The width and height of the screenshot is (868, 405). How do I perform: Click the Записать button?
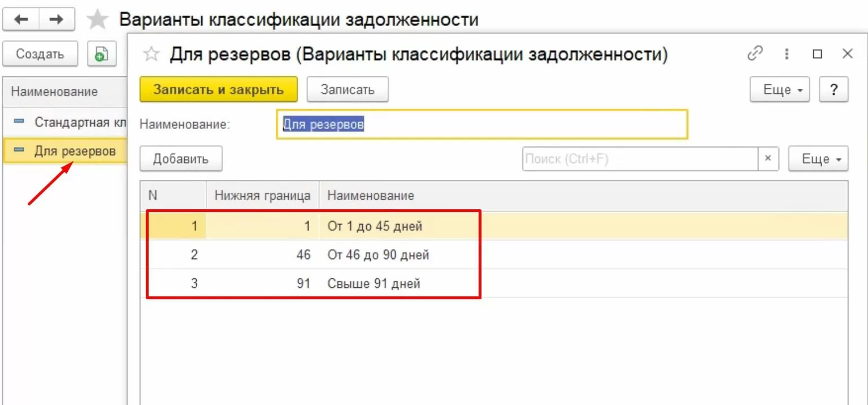(348, 89)
